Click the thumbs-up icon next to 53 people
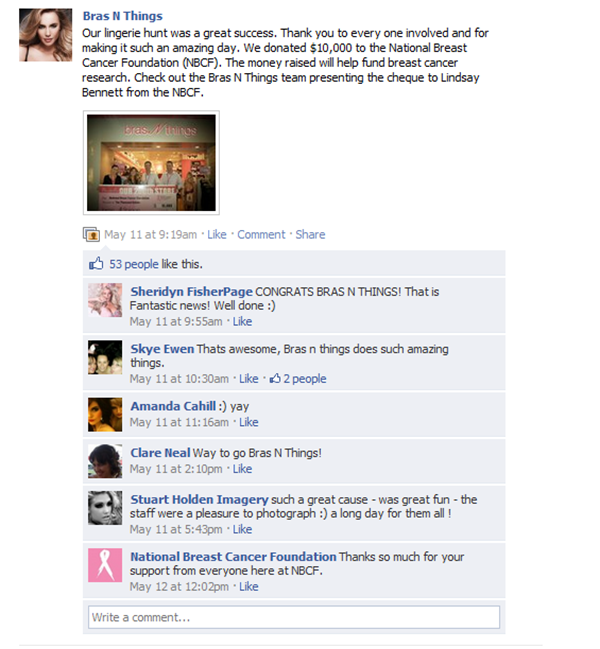This screenshot has height=649, width=600. click(x=96, y=263)
